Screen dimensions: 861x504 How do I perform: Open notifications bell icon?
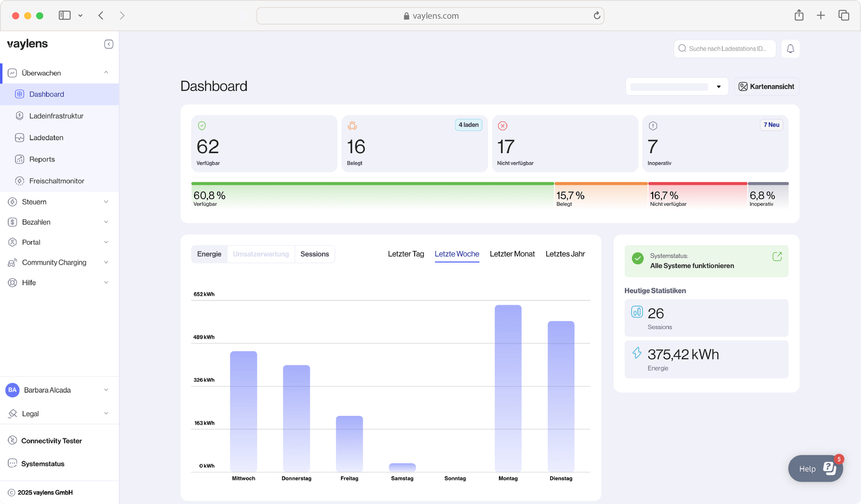click(x=790, y=49)
